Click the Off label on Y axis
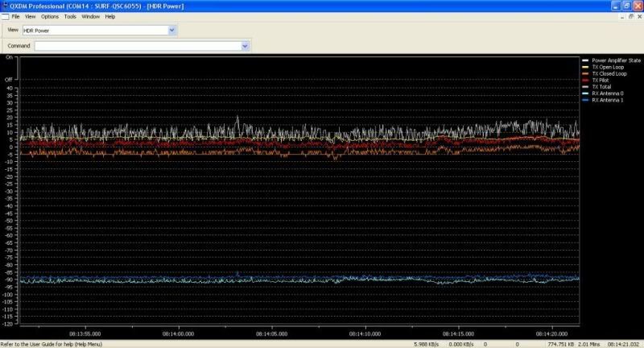 click(9, 80)
